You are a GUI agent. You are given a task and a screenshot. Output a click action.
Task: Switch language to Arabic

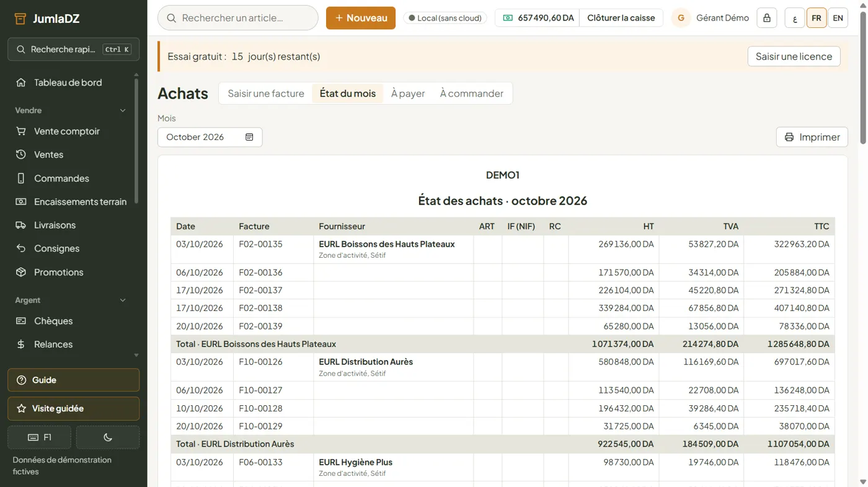tap(795, 18)
